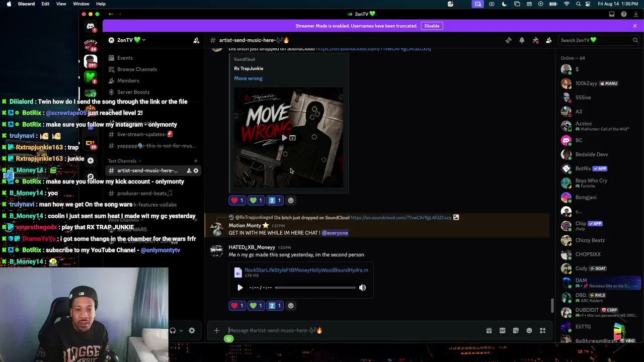644x362 pixels.
Task: Seek in the audio attachment progress bar
Action: [x=315, y=288]
